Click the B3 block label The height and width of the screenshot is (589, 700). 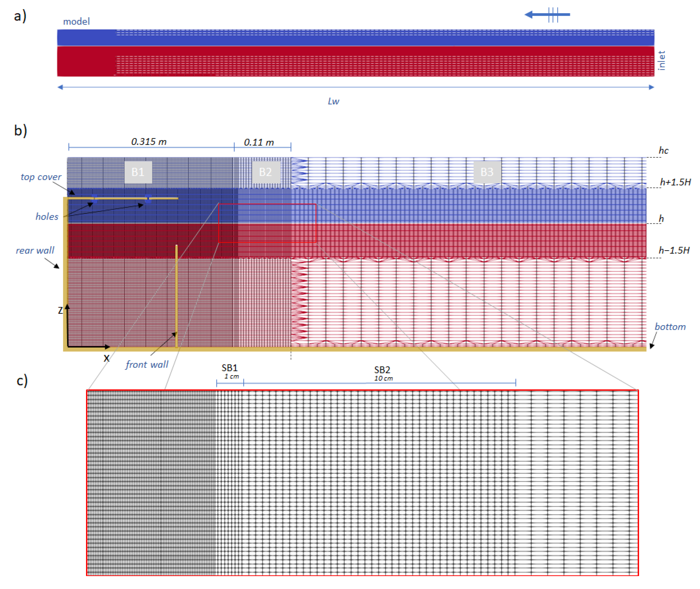487,172
